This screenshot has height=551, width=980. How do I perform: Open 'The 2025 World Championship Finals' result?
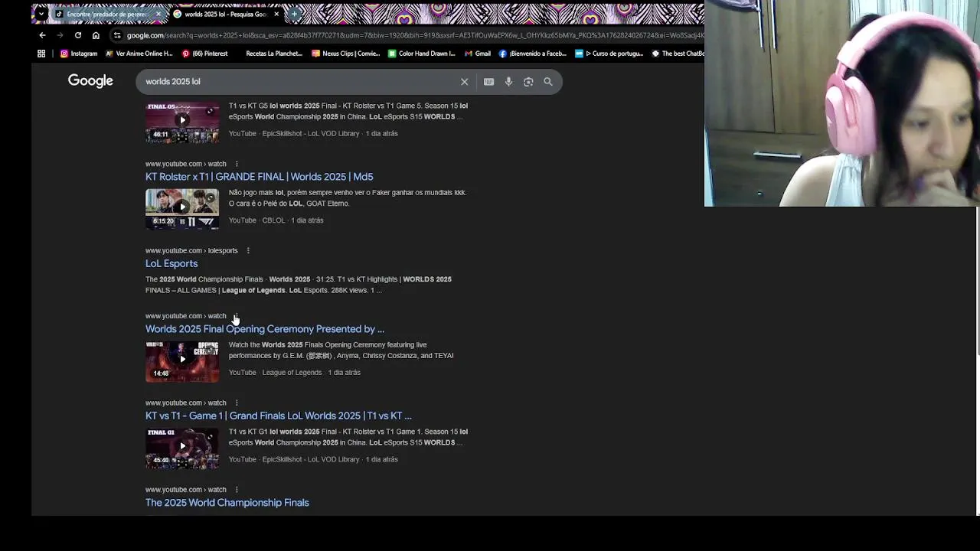click(x=227, y=503)
